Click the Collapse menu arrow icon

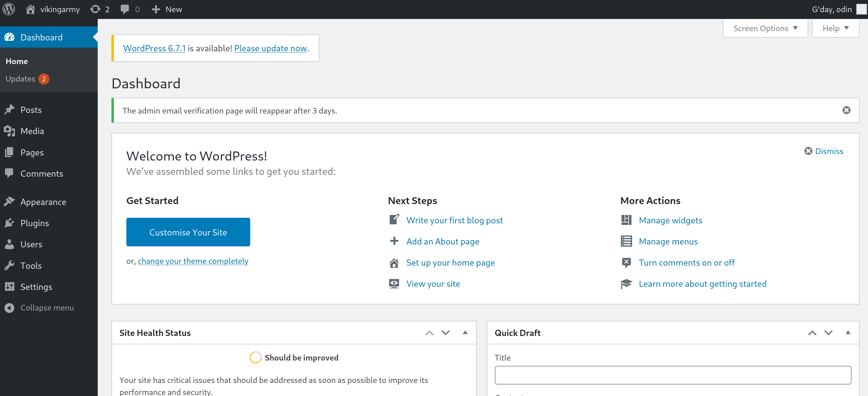click(9, 308)
